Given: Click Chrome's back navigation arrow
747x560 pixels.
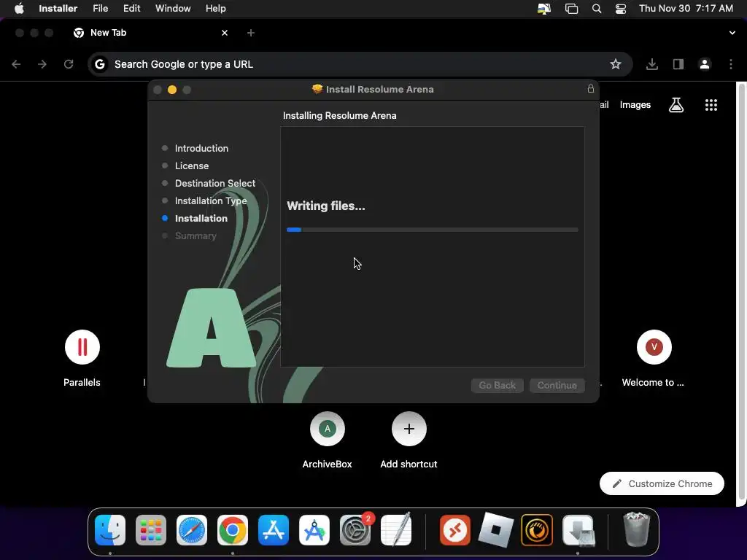Looking at the screenshot, I should 16,64.
